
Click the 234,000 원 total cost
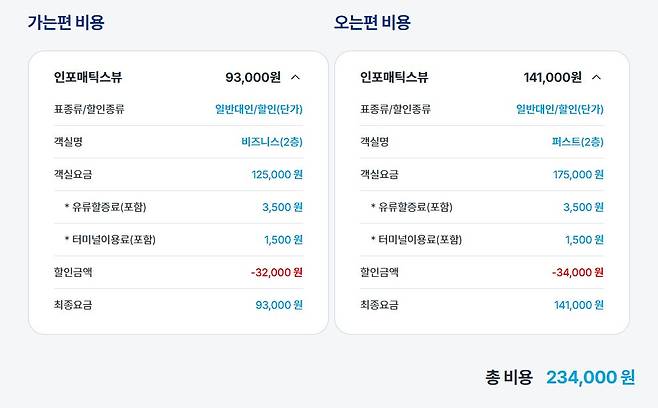point(590,377)
